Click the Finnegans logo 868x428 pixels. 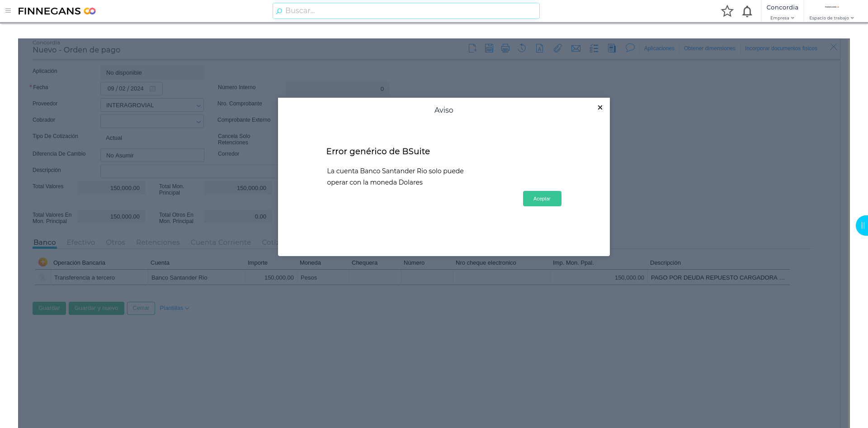click(x=57, y=11)
